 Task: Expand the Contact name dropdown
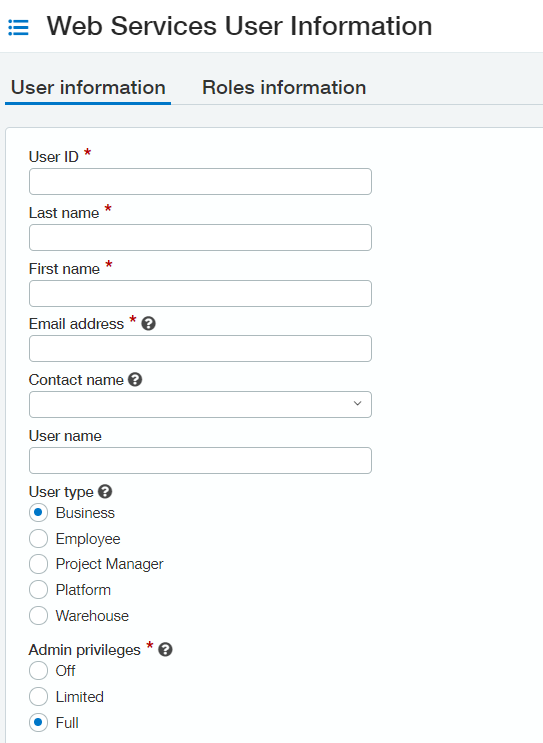pyautogui.click(x=200, y=404)
